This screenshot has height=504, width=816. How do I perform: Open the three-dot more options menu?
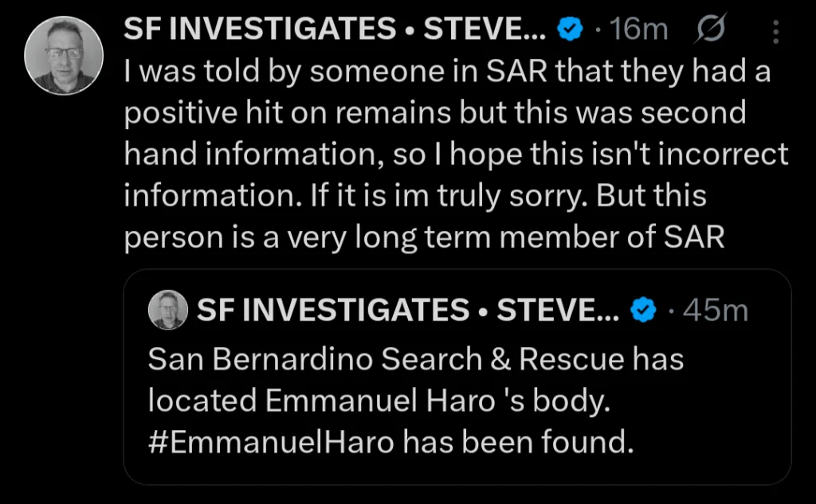[777, 31]
